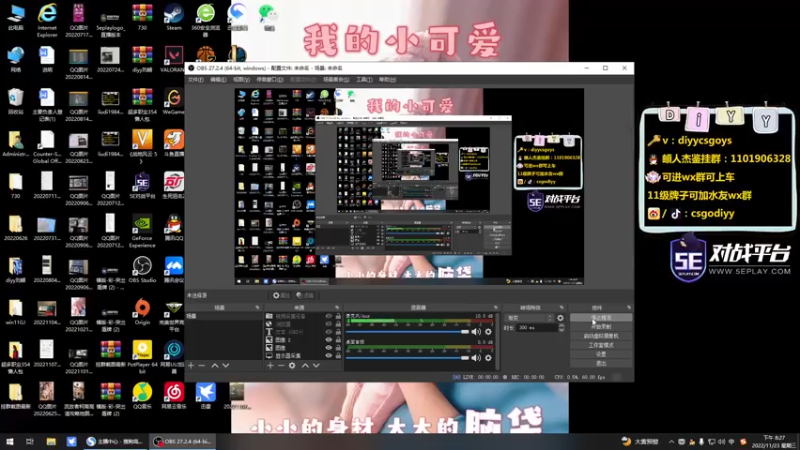
Task: Open the 场景集合(S) menu
Action: (x=336, y=80)
